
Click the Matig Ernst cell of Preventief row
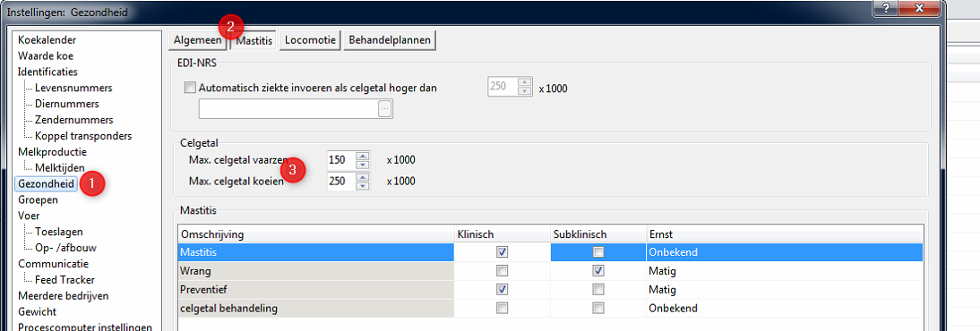(x=785, y=290)
